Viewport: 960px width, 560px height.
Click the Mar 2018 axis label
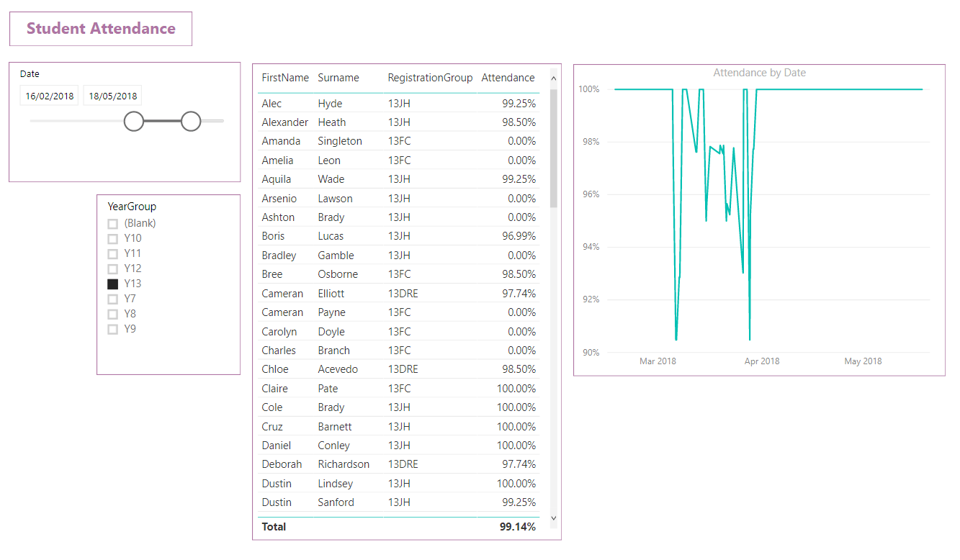pos(658,361)
